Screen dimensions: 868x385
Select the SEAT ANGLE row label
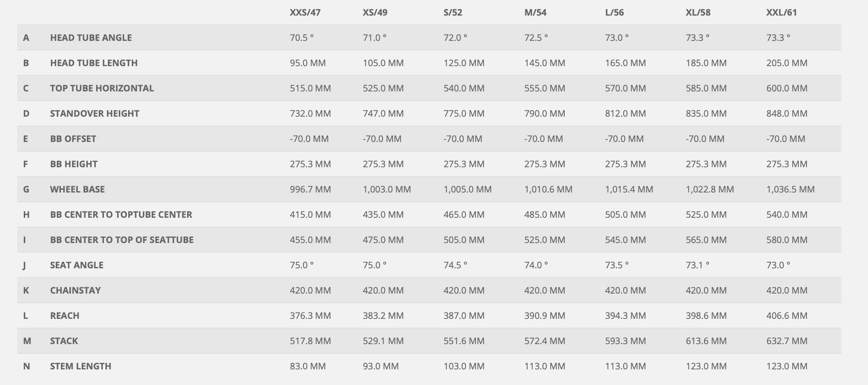tap(77, 265)
